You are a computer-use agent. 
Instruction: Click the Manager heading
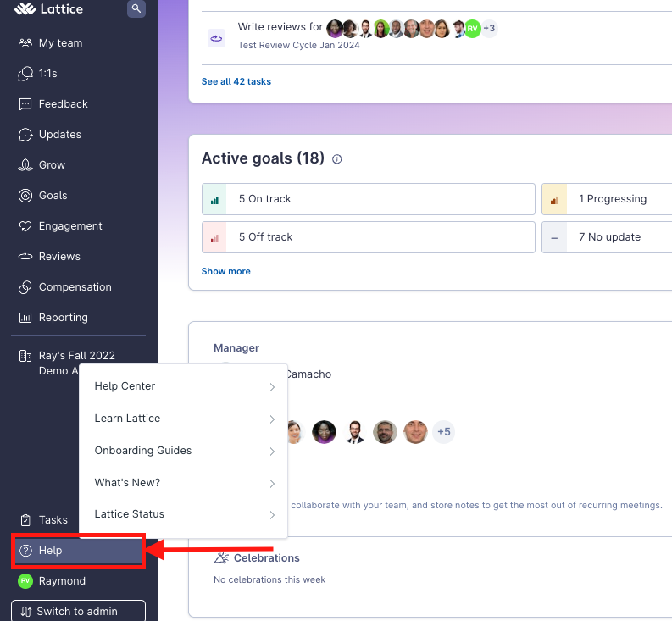[236, 347]
